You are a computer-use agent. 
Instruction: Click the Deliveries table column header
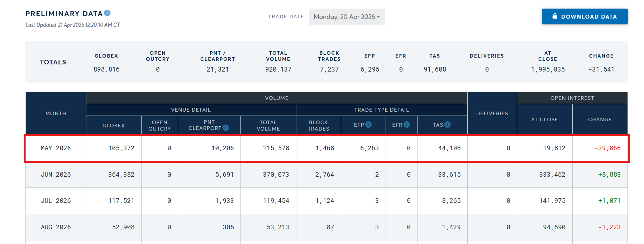492,113
